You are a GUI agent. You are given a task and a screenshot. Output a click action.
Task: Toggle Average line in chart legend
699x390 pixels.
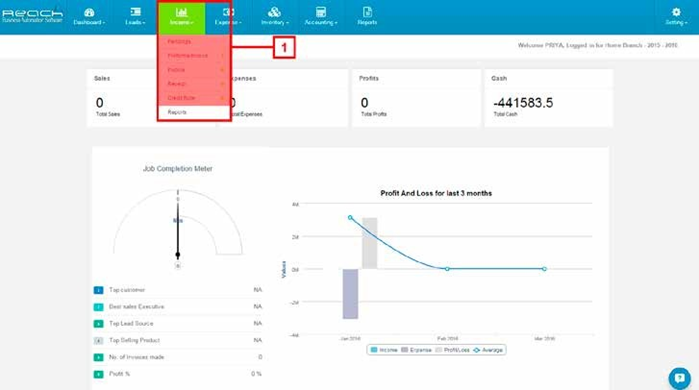coord(488,350)
